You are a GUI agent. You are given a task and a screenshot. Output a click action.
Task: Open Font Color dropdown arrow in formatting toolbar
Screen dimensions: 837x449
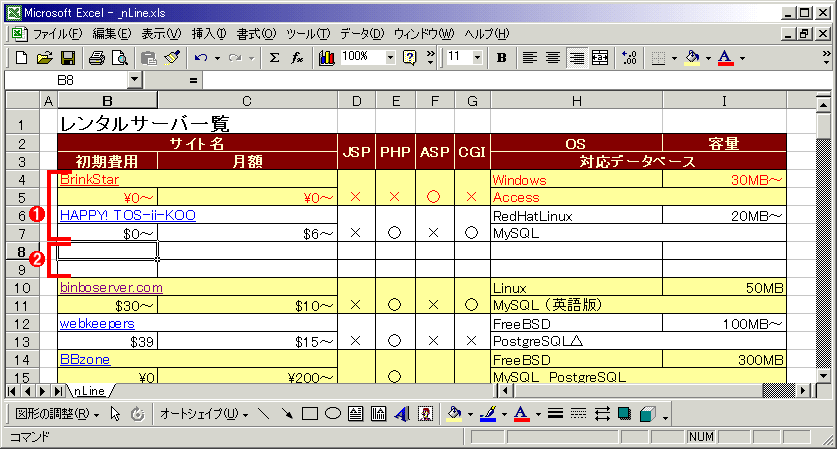[x=742, y=58]
